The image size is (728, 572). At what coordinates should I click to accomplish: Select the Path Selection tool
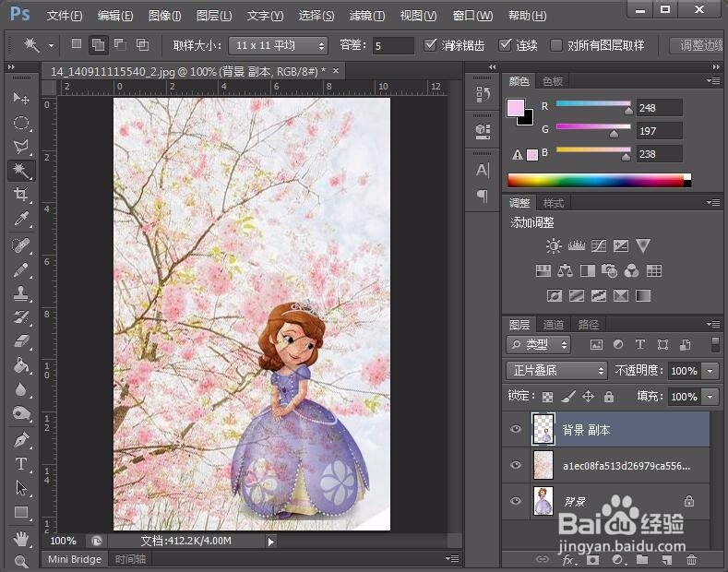pyautogui.click(x=21, y=487)
